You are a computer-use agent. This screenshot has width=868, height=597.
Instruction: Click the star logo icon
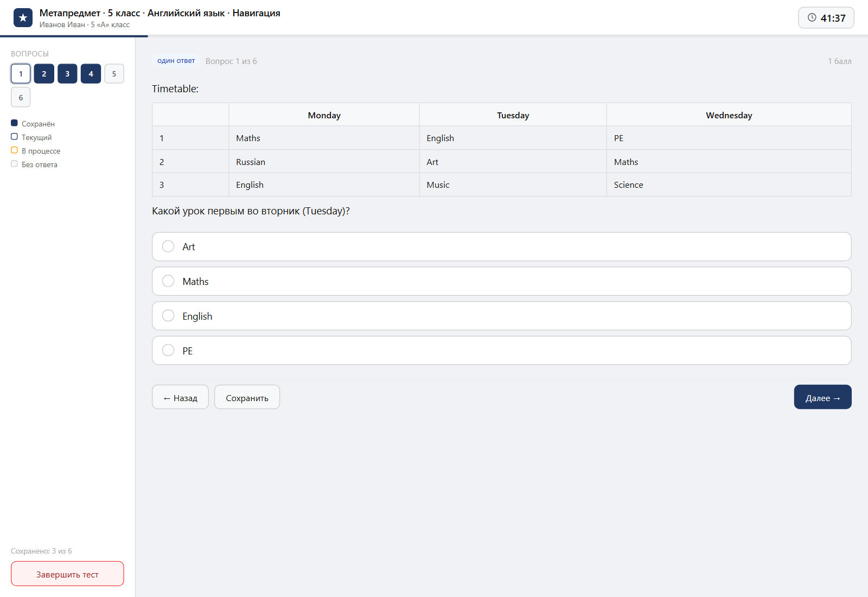pyautogui.click(x=23, y=18)
